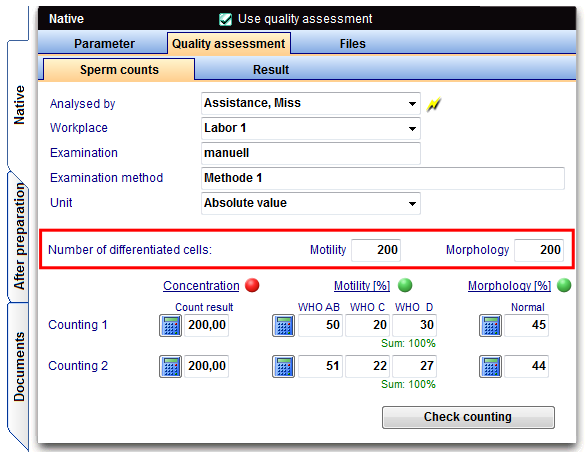Expand the Unit dropdown
The height and width of the screenshot is (452, 586).
pos(412,204)
